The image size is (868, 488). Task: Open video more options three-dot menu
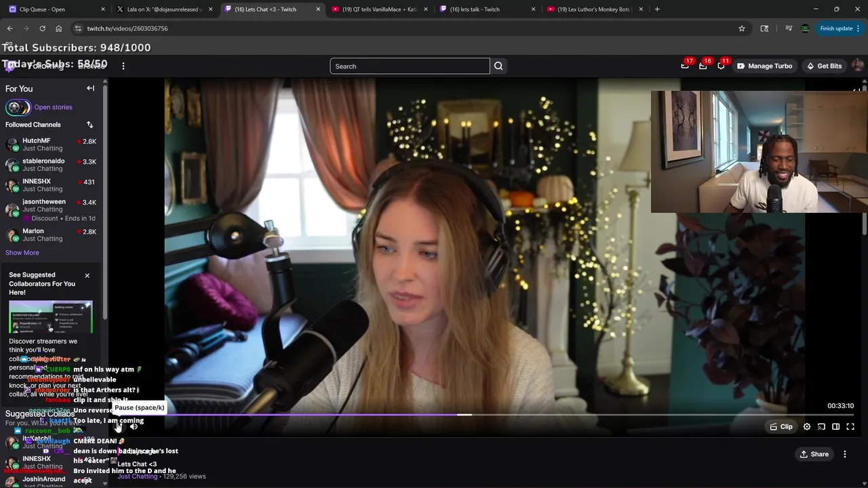[845, 454]
